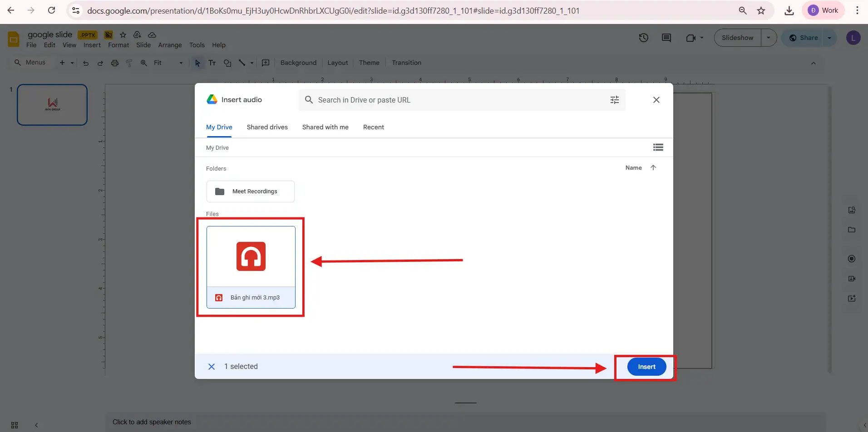The width and height of the screenshot is (868, 432).
Task: Open the Meet Recordings folder
Action: click(x=250, y=191)
